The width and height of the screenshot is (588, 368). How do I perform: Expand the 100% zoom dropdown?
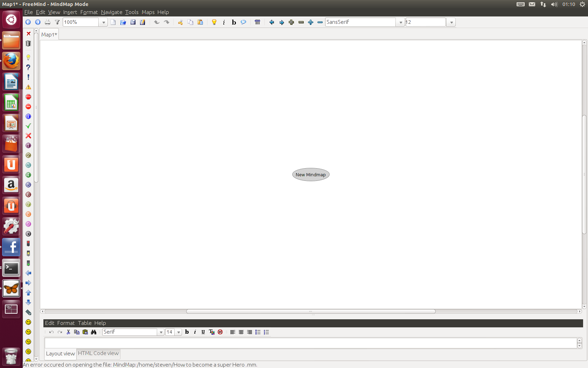point(104,22)
